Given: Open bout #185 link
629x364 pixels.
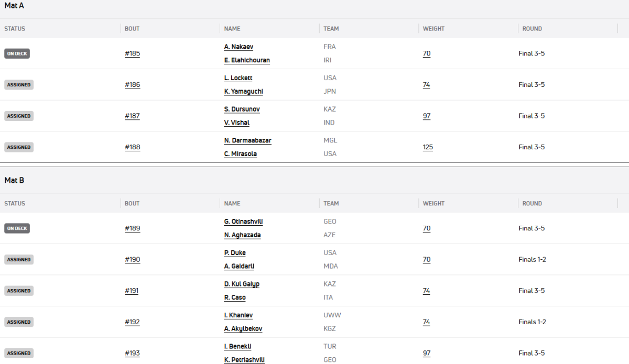Looking at the screenshot, I should 132,53.
